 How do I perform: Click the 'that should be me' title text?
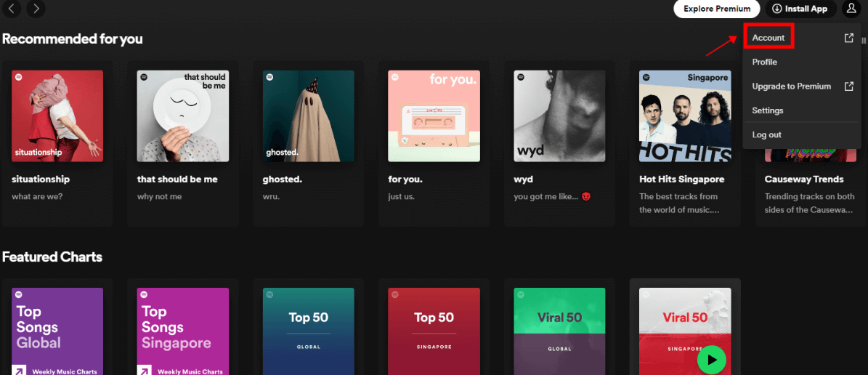click(x=177, y=180)
